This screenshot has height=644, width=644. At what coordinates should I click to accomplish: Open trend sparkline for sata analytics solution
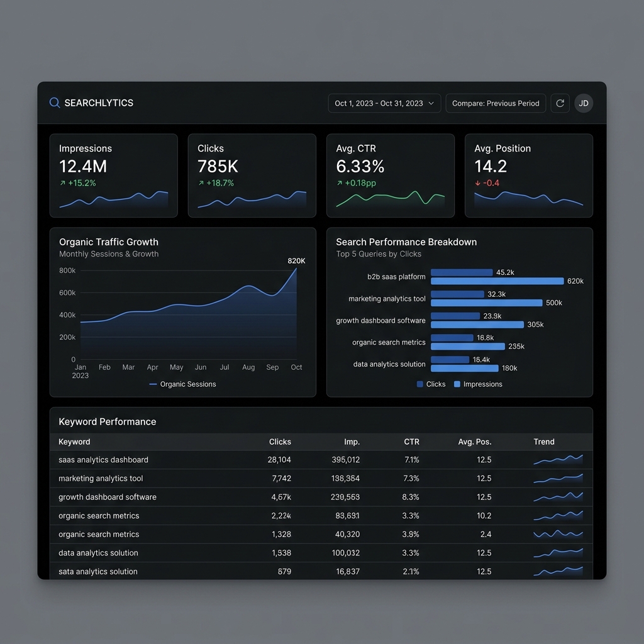558,571
